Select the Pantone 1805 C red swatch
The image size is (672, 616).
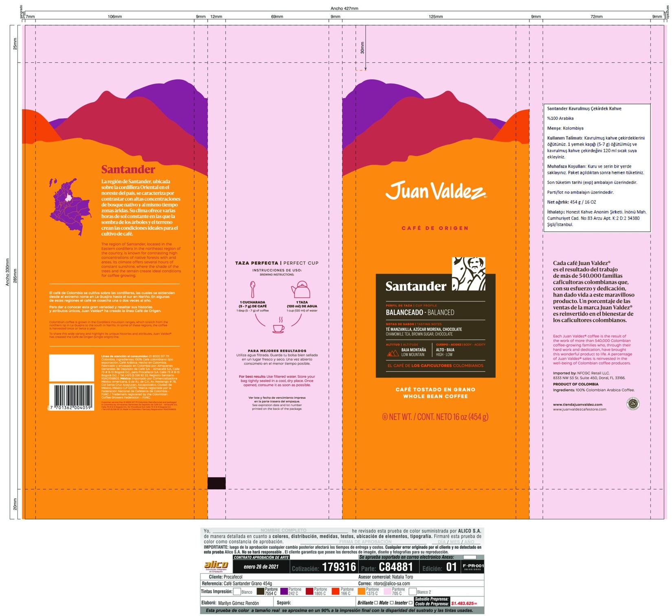tap(310, 592)
